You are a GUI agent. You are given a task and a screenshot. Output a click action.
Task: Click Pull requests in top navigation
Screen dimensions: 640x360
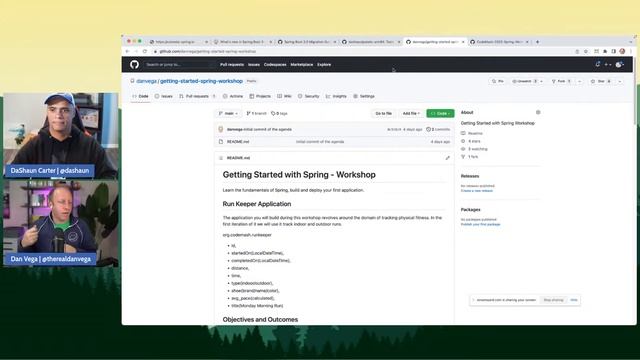click(x=232, y=64)
